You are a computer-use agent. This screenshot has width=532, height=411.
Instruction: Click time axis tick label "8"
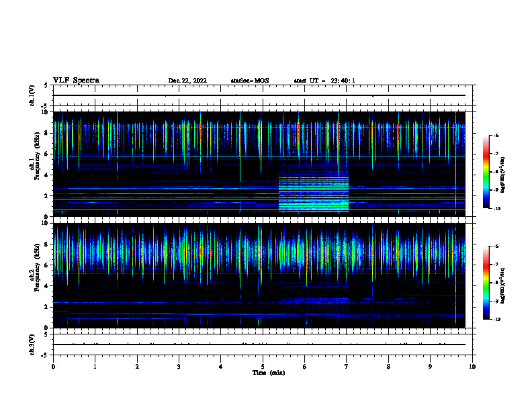(388, 367)
